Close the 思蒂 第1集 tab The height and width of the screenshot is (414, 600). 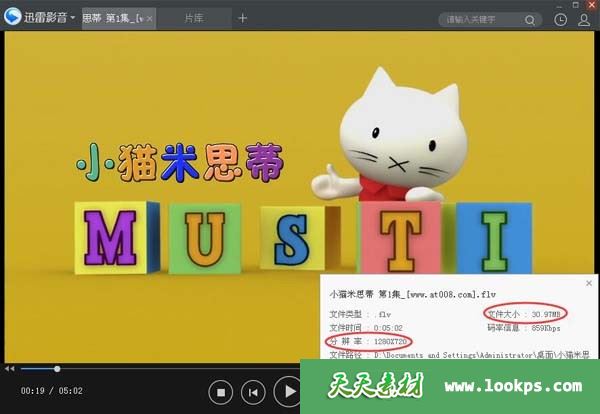(x=150, y=18)
